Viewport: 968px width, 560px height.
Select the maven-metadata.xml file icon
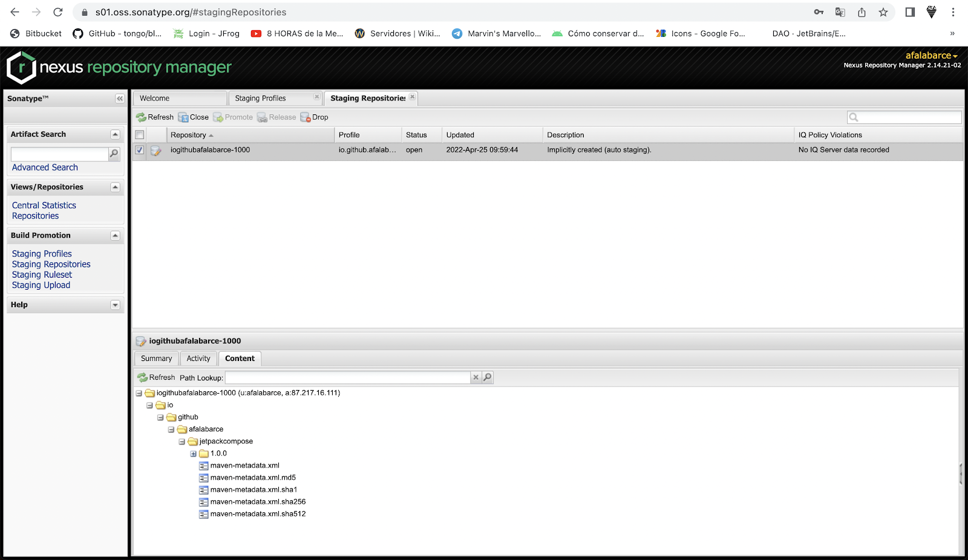[204, 466]
